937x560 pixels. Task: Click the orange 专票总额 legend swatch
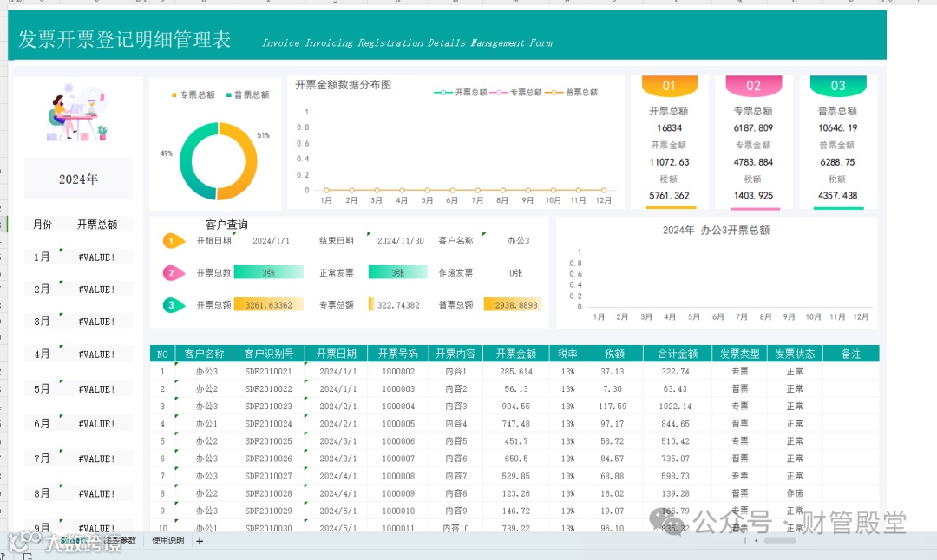(174, 95)
